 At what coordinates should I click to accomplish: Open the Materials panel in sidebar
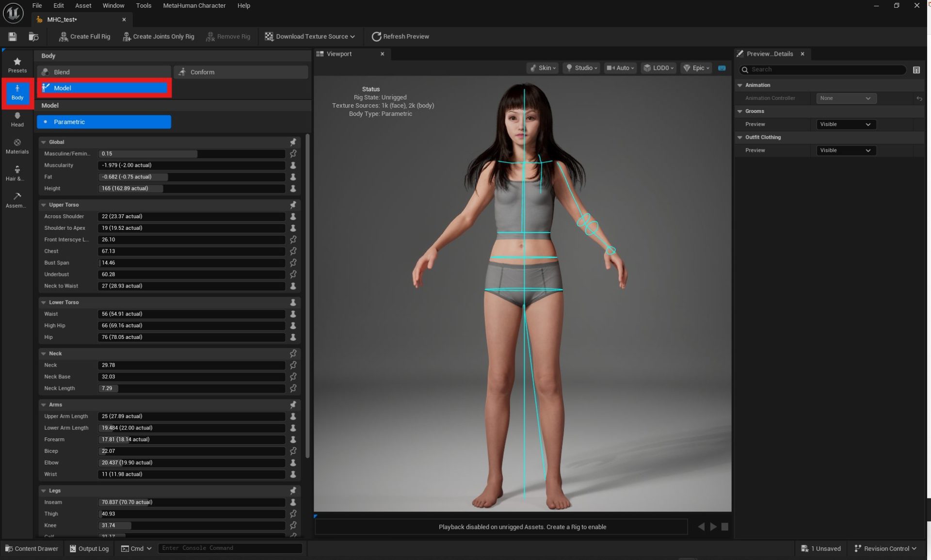(17, 146)
